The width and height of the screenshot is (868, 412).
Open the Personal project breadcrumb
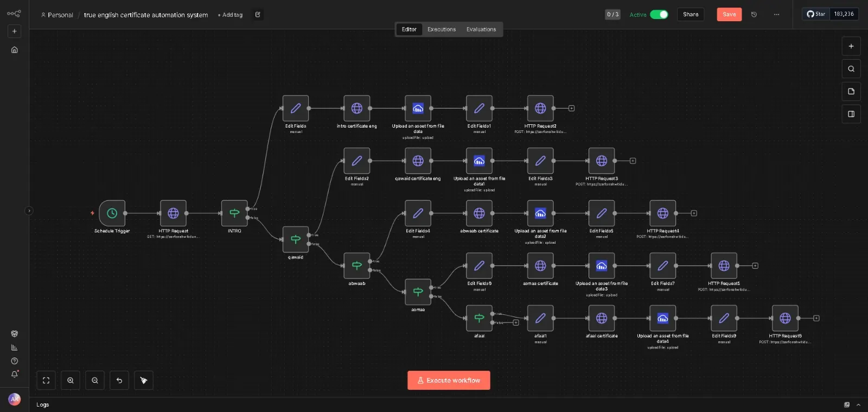click(57, 15)
